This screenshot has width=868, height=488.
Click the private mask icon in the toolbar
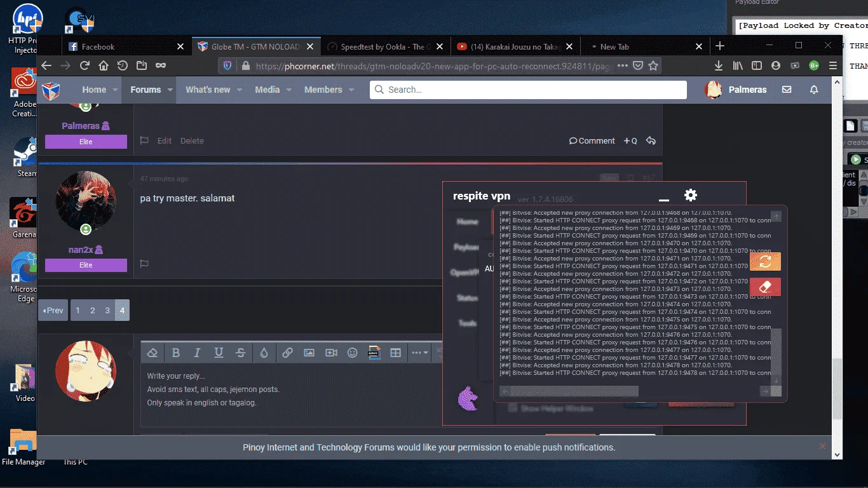(161, 65)
